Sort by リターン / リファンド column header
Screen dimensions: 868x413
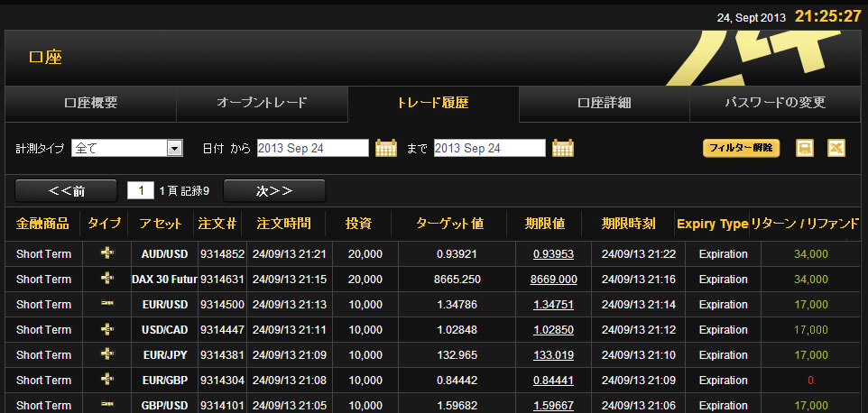805,224
